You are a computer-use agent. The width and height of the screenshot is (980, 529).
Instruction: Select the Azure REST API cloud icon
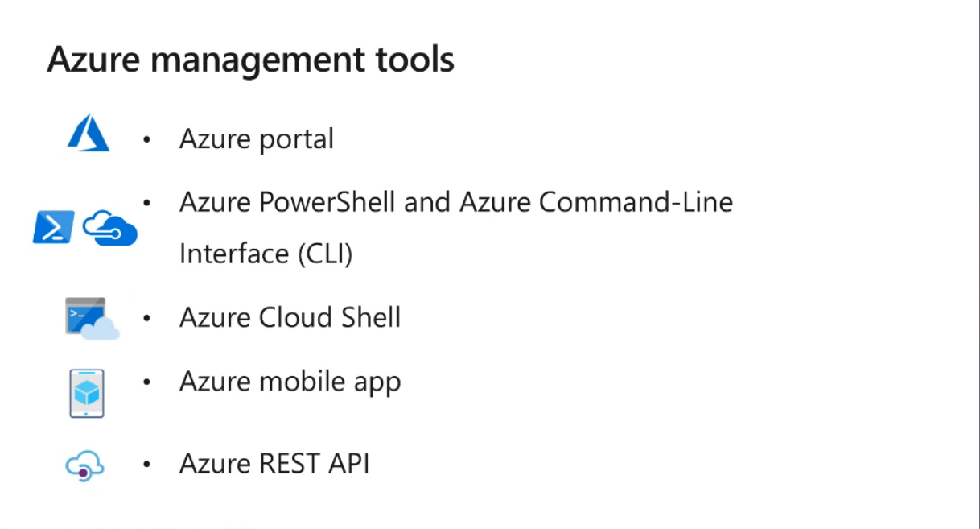(x=85, y=466)
